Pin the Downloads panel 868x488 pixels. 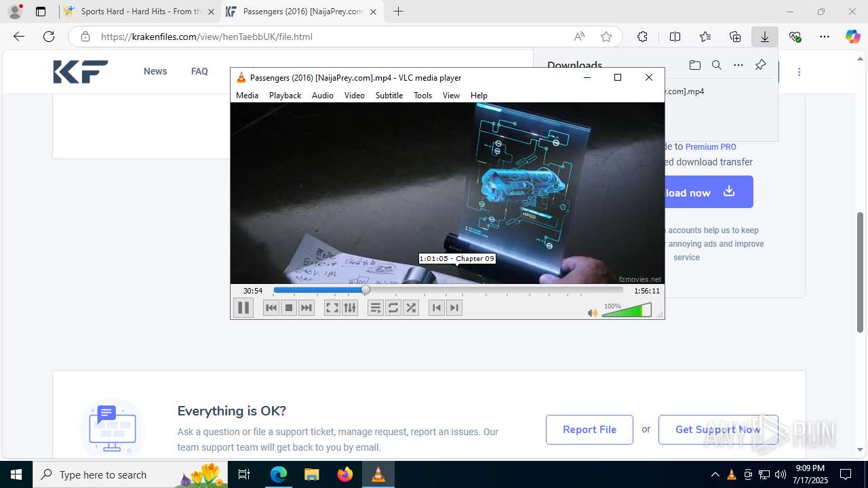pyautogui.click(x=760, y=65)
